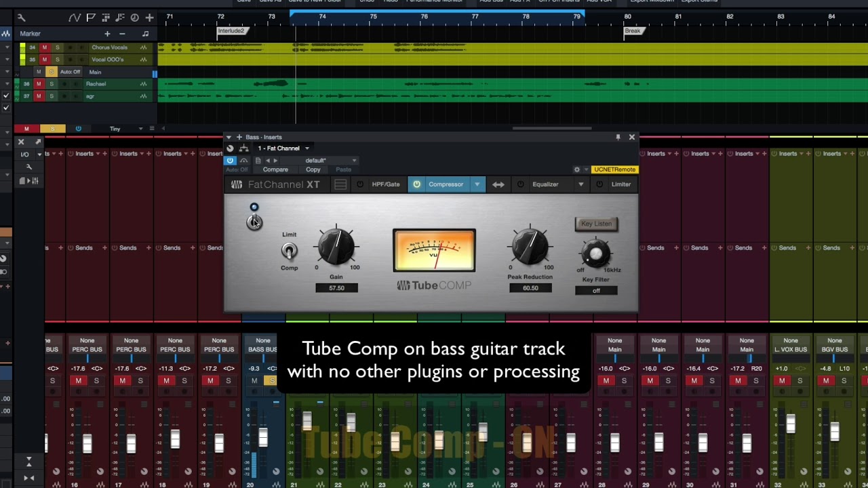
Task: Solo the Main automation lane
Action: click(x=51, y=72)
